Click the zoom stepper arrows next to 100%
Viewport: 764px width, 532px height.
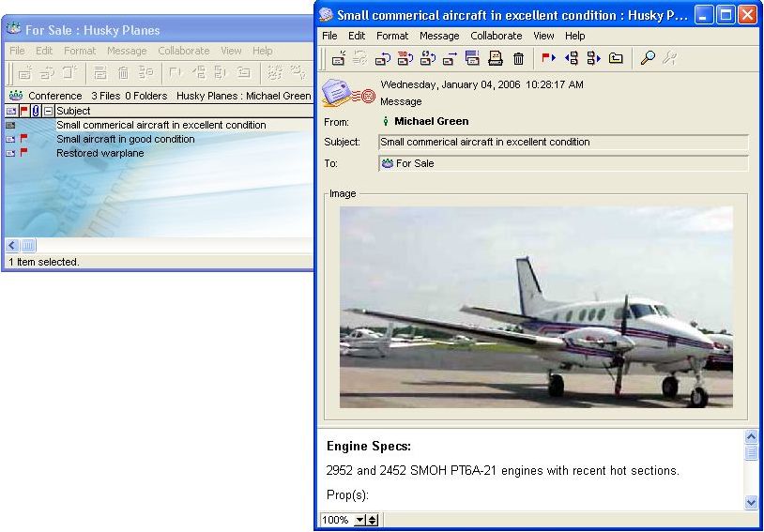[372, 520]
